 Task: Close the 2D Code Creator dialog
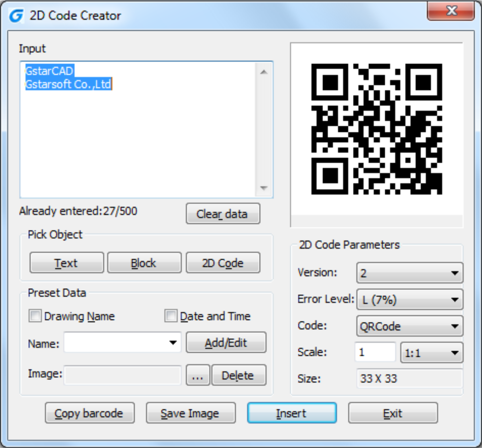click(x=451, y=11)
